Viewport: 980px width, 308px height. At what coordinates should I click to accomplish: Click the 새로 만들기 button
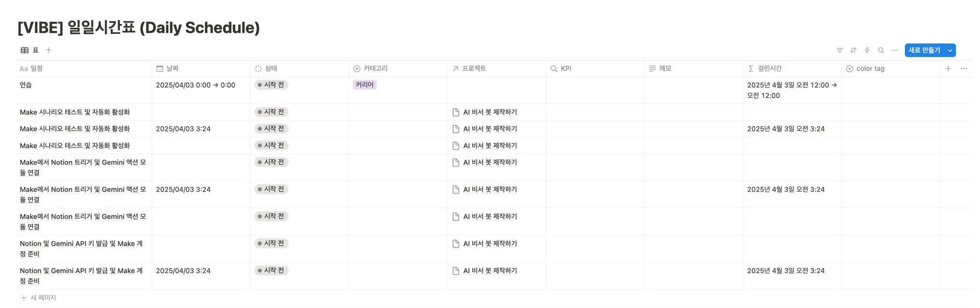924,50
